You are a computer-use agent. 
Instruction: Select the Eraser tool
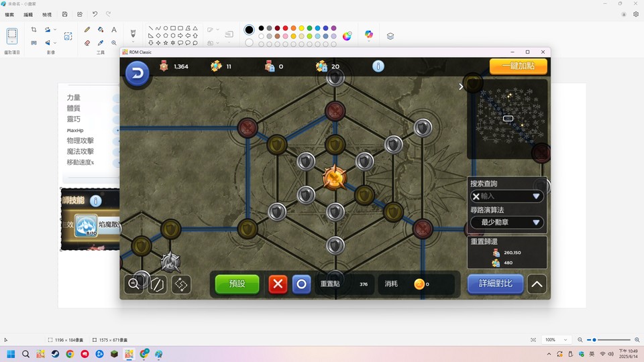point(87,43)
